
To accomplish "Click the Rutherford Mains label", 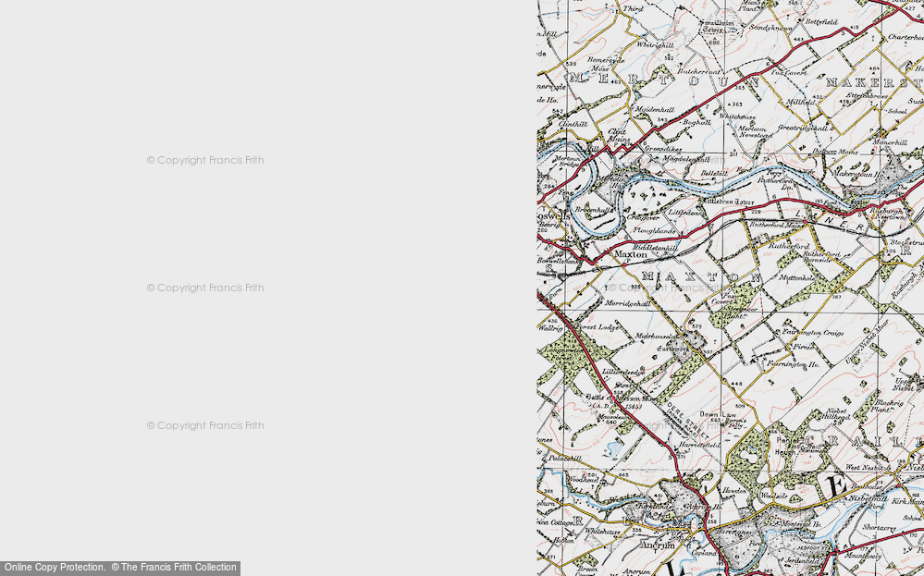I will click(775, 224).
